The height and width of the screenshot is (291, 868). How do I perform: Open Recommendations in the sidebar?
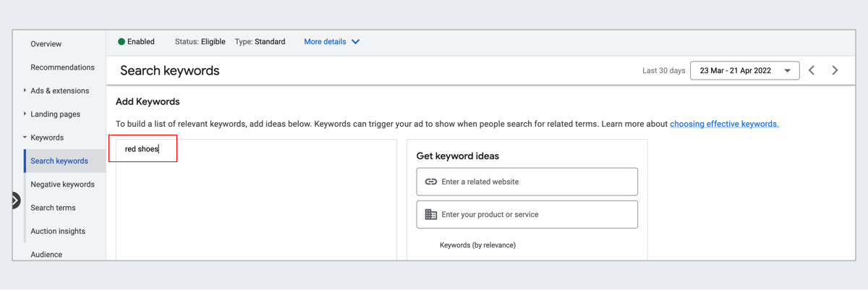pyautogui.click(x=62, y=67)
